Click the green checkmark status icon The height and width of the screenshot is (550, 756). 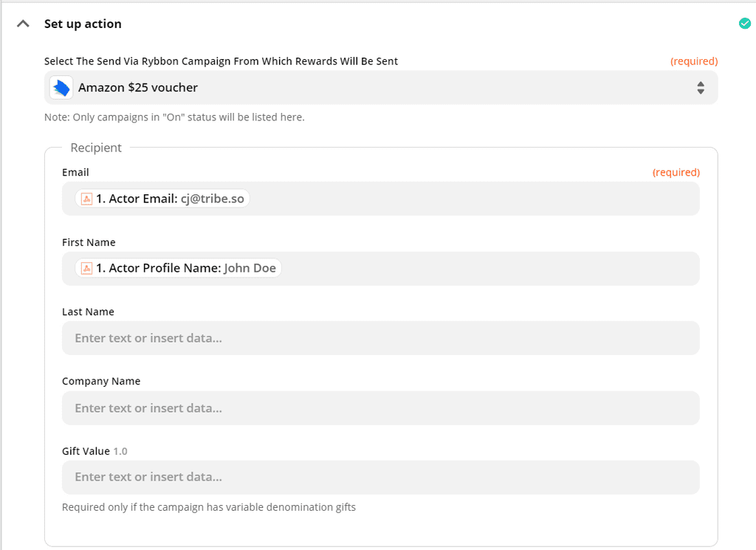745,24
